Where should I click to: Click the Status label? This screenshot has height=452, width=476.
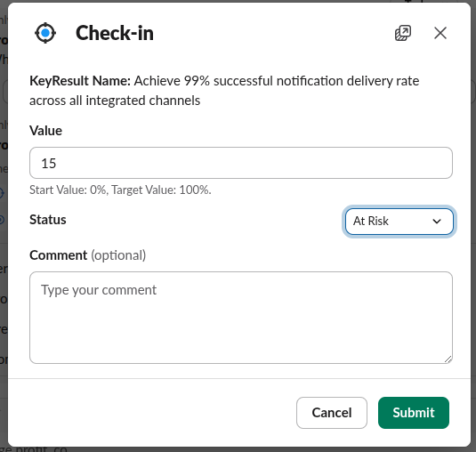(48, 220)
